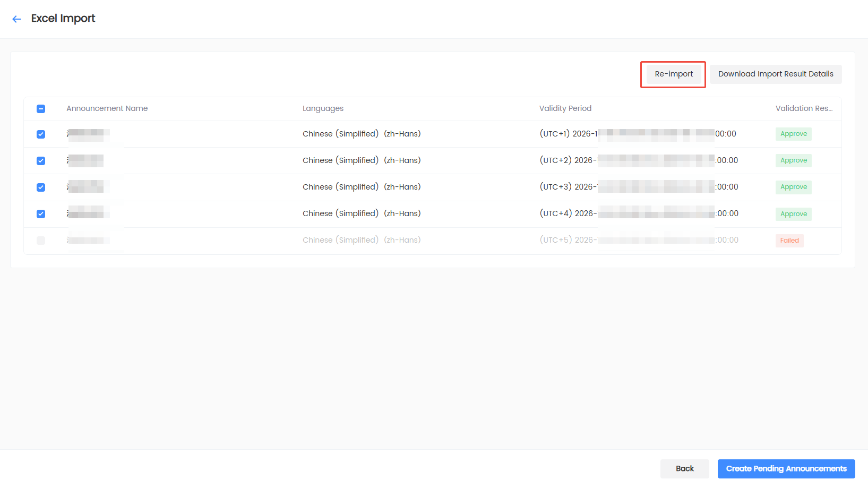
Task: Click the (UTC+3) validity period cell
Action: click(x=639, y=187)
